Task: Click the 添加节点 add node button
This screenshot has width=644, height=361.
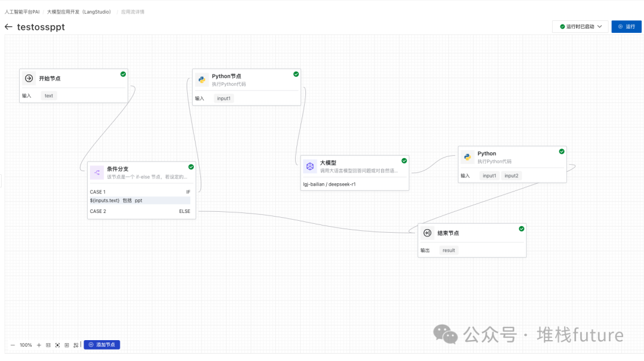Action: [x=102, y=345]
